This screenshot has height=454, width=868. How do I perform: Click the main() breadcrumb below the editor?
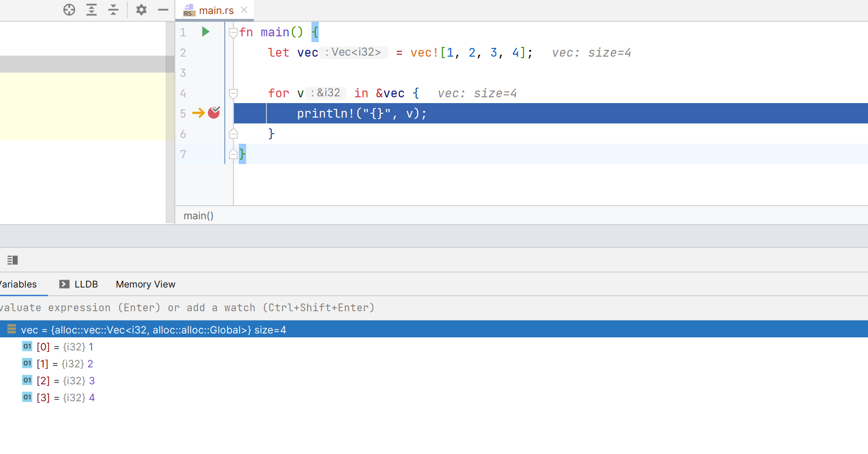[x=198, y=215]
